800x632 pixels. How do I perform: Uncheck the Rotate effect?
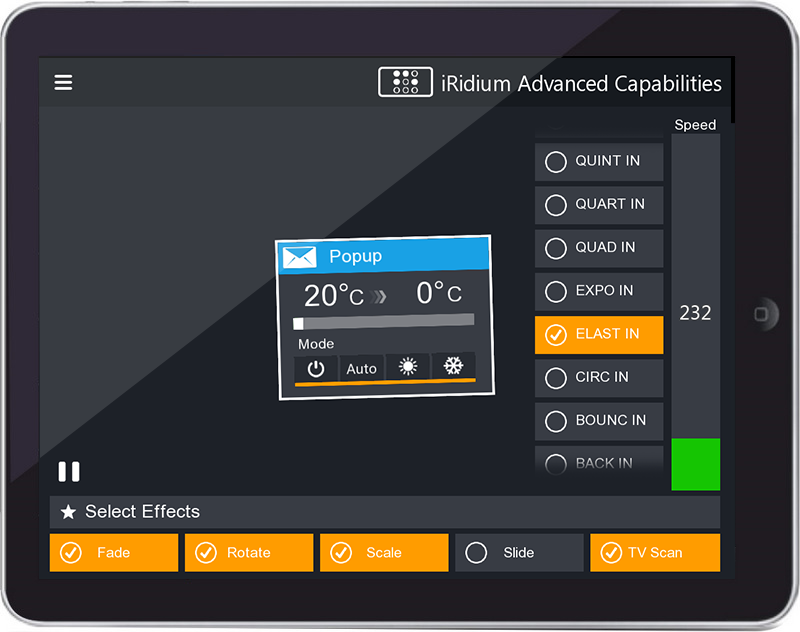[x=249, y=552]
